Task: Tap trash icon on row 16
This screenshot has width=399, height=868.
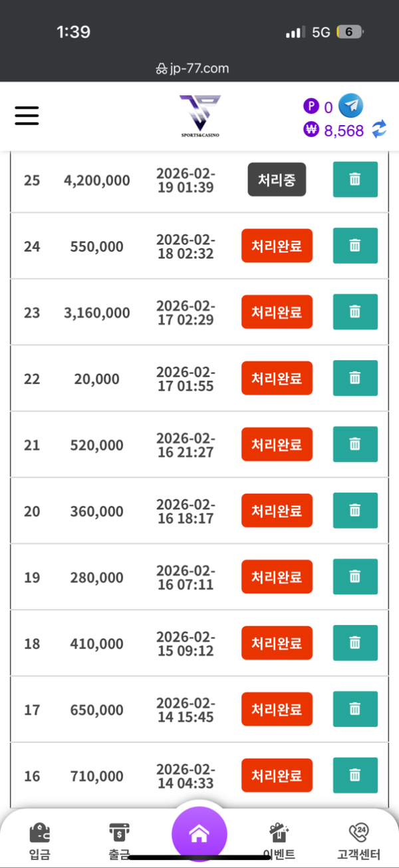Action: 355,775
